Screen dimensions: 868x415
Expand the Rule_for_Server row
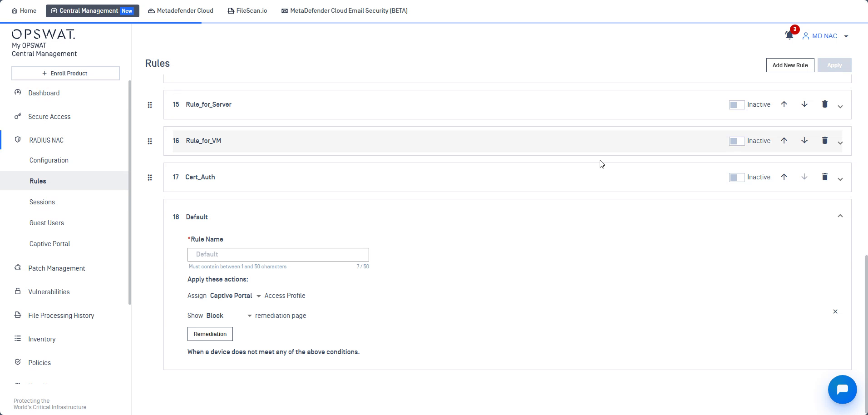pyautogui.click(x=840, y=106)
